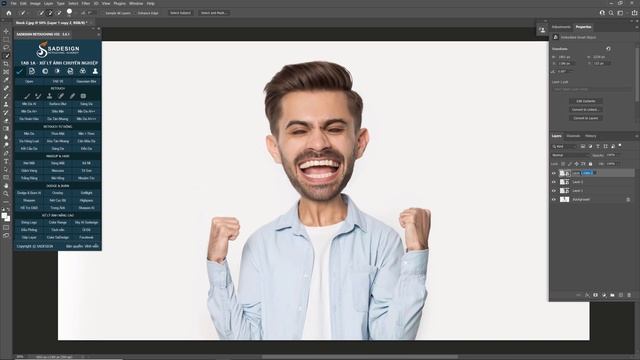Click the reset transform icon in Properties
This screenshot has width=640, height=360.
coord(608,49)
